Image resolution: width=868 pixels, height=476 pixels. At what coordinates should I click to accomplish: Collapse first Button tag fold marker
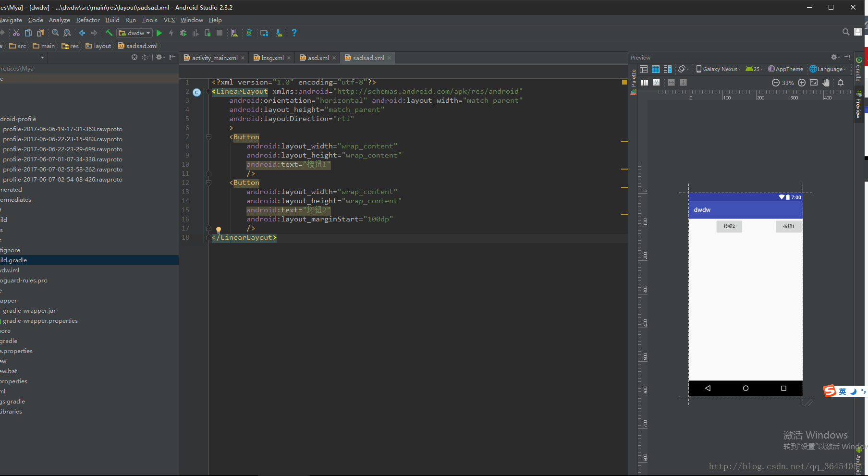208,137
